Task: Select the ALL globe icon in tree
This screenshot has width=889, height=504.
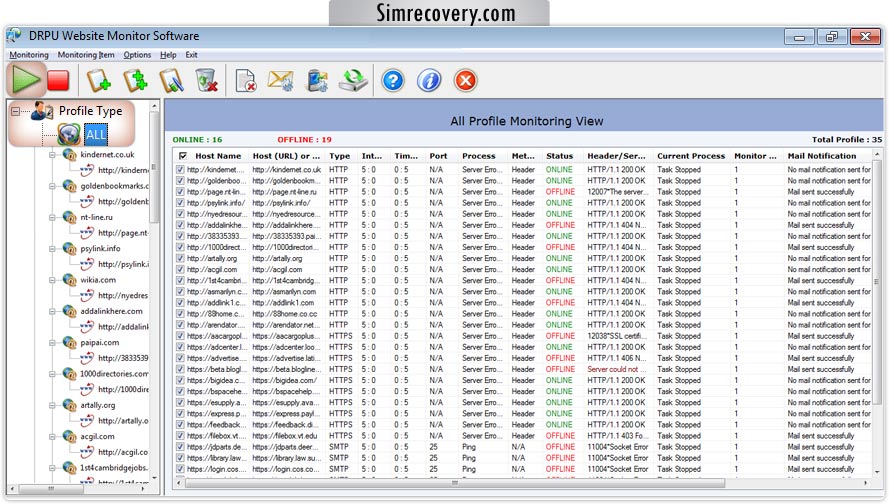Action: point(69,134)
